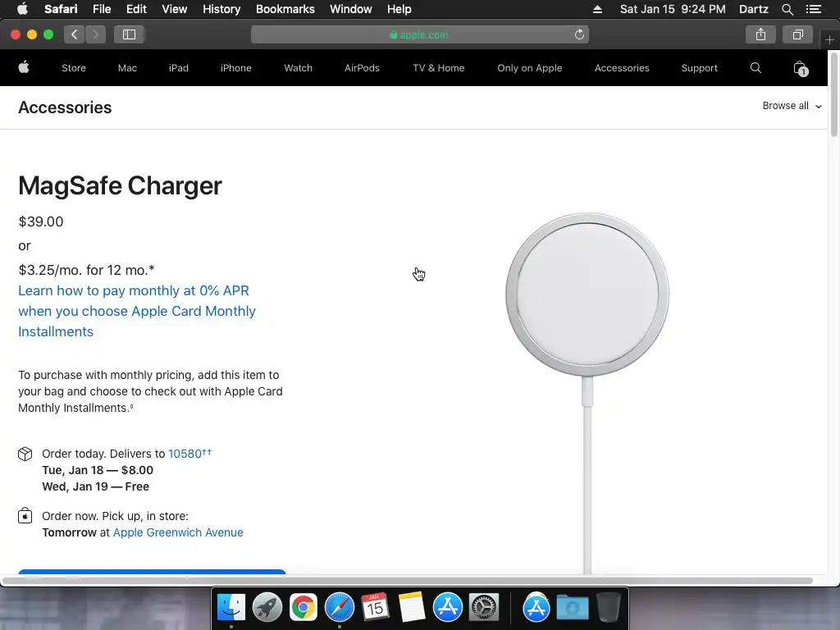The width and height of the screenshot is (840, 630).
Task: Click the apple.com address bar
Action: point(419,34)
